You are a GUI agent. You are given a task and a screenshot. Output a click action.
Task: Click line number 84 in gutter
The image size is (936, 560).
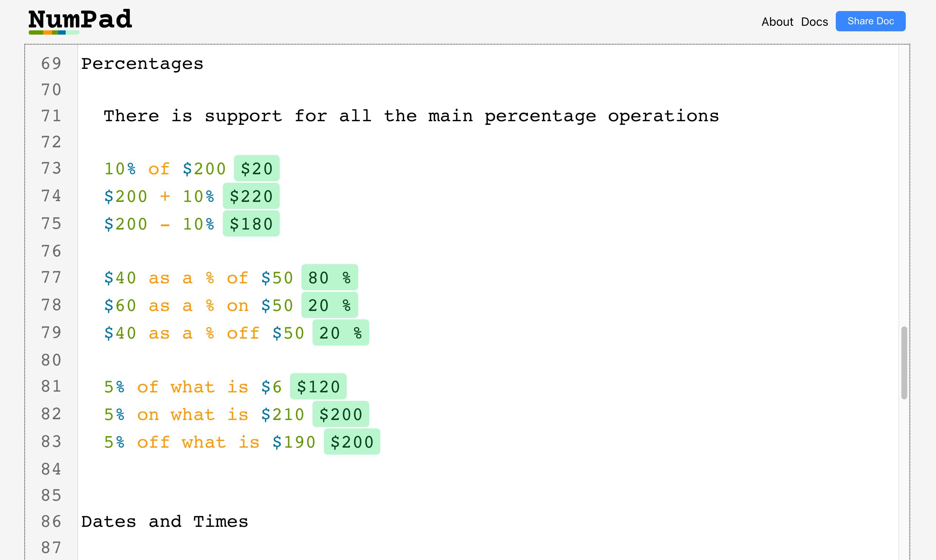[51, 469]
